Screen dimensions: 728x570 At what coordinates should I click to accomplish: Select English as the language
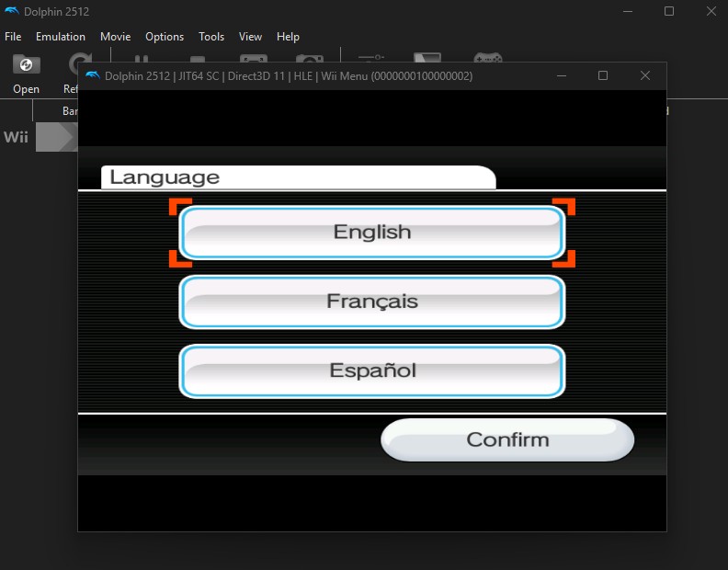pos(371,233)
